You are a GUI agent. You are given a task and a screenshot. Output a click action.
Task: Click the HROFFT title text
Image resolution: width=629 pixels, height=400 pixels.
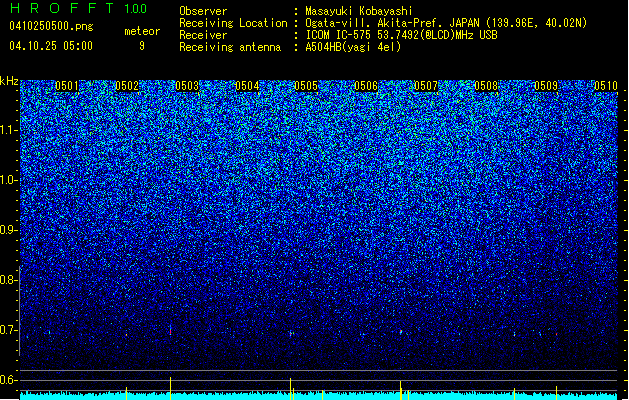pyautogui.click(x=62, y=8)
